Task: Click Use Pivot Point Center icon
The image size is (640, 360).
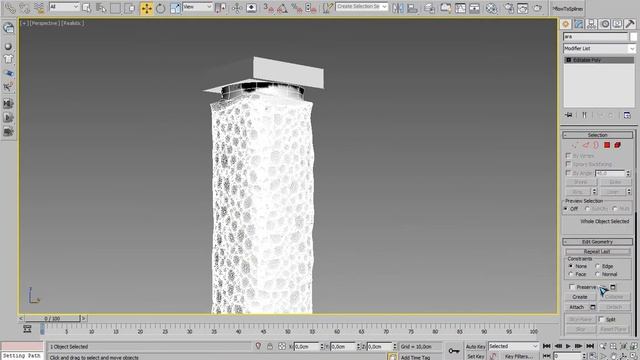Action: [220, 8]
